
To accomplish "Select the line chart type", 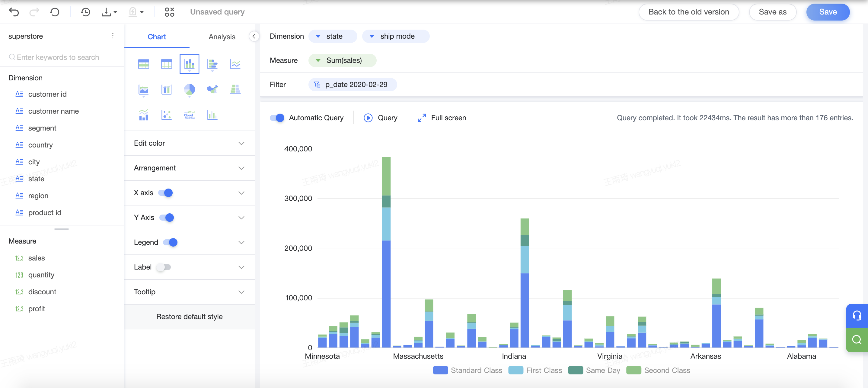I will [x=235, y=64].
